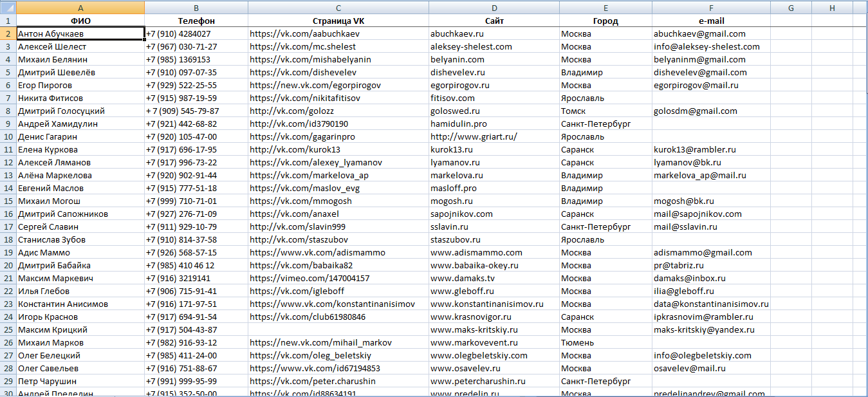The image size is (868, 397).
Task: Select phone +7 (967) 030-71-27
Action: (x=196, y=46)
